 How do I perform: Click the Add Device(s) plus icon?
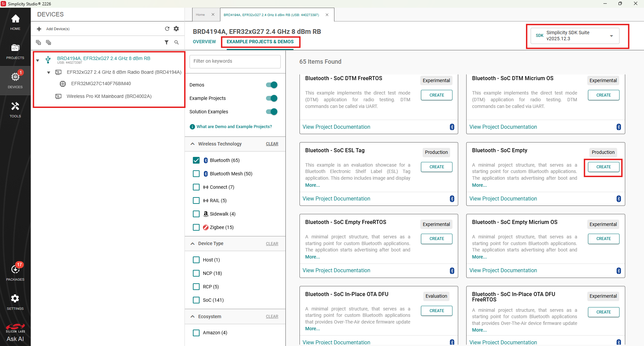point(39,29)
